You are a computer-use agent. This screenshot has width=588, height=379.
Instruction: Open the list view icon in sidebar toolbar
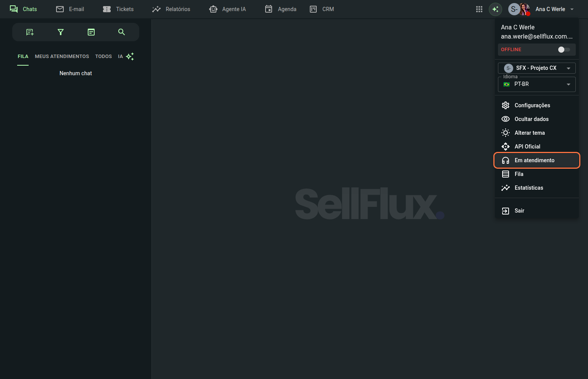point(91,32)
